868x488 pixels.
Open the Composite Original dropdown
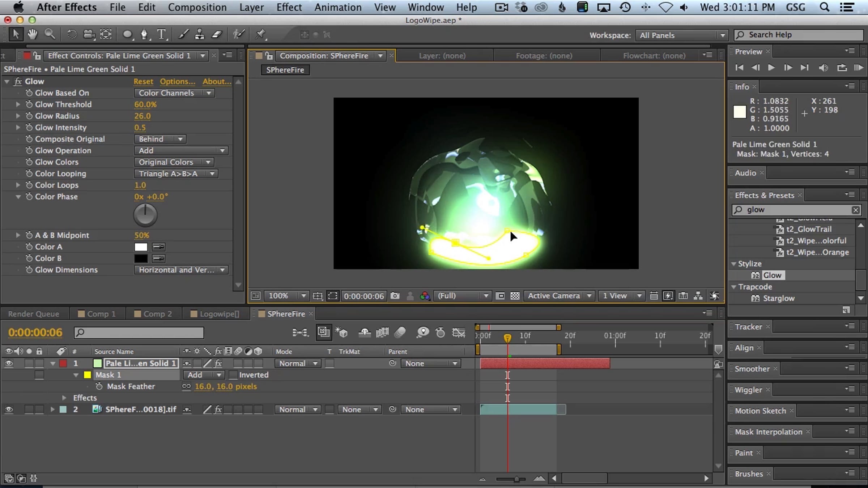(160, 139)
